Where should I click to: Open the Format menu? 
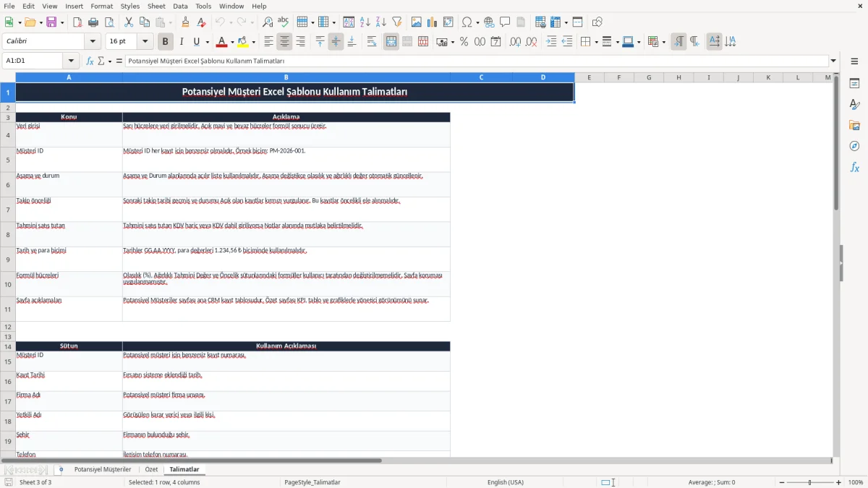coord(101,6)
